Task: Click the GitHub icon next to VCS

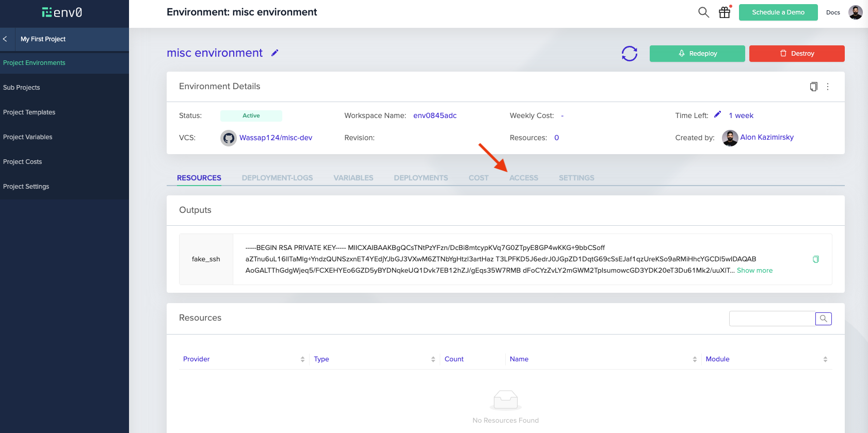Action: 229,138
